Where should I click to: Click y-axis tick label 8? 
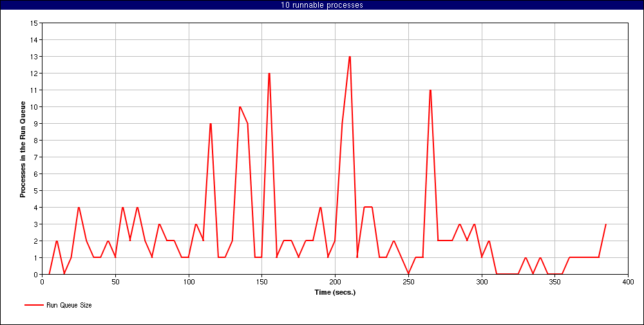(35, 141)
